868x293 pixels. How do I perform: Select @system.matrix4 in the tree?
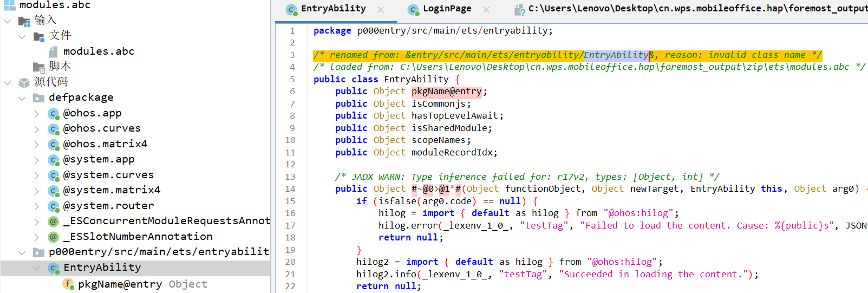[112, 190]
